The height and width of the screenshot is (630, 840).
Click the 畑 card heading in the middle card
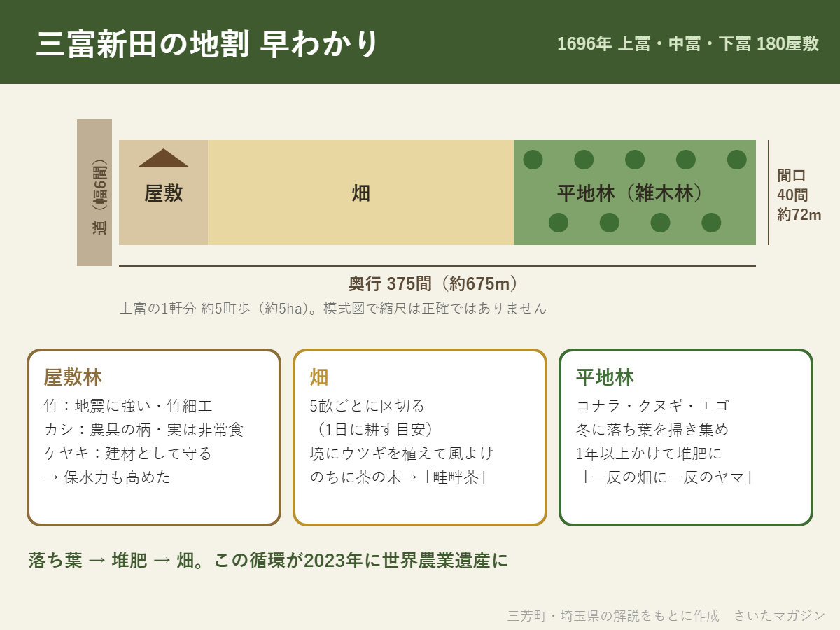click(x=319, y=378)
